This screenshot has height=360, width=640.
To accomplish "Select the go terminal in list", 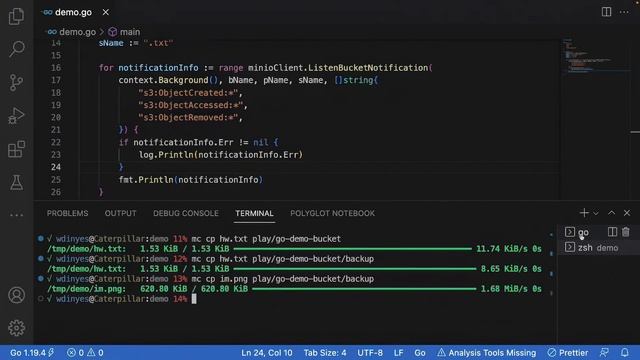I will pos(583,232).
